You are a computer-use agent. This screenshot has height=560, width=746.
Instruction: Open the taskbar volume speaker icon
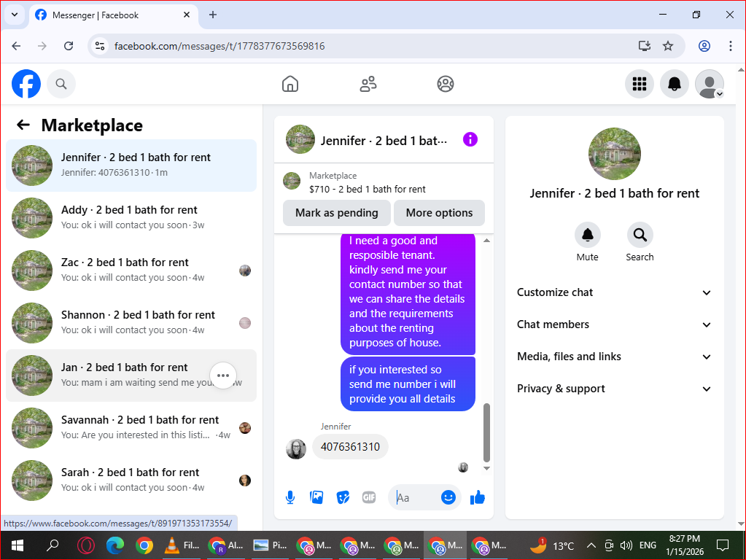click(626, 545)
